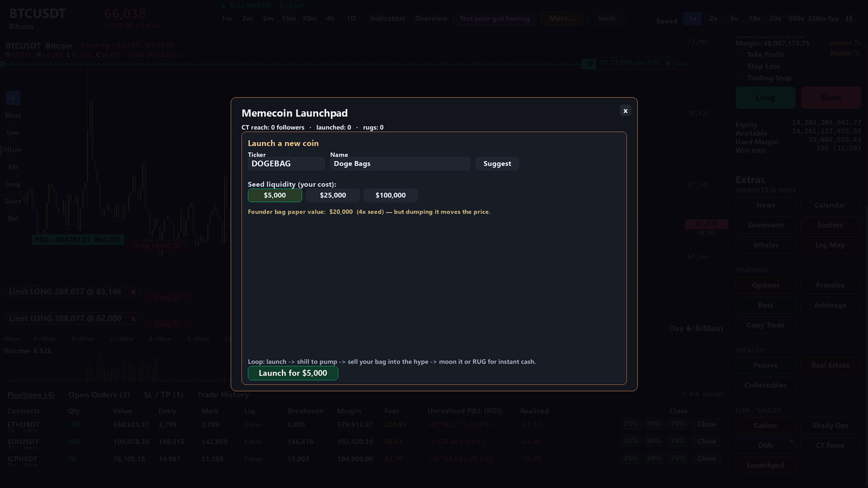Image resolution: width=868 pixels, height=488 pixels.
Task: Open the Casino in Extras
Action: click(766, 426)
